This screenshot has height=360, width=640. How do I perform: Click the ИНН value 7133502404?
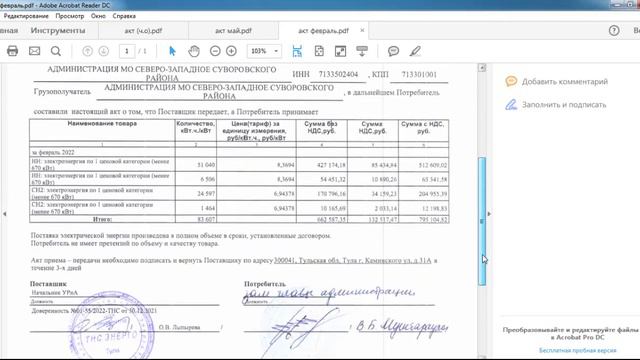[x=338, y=74]
